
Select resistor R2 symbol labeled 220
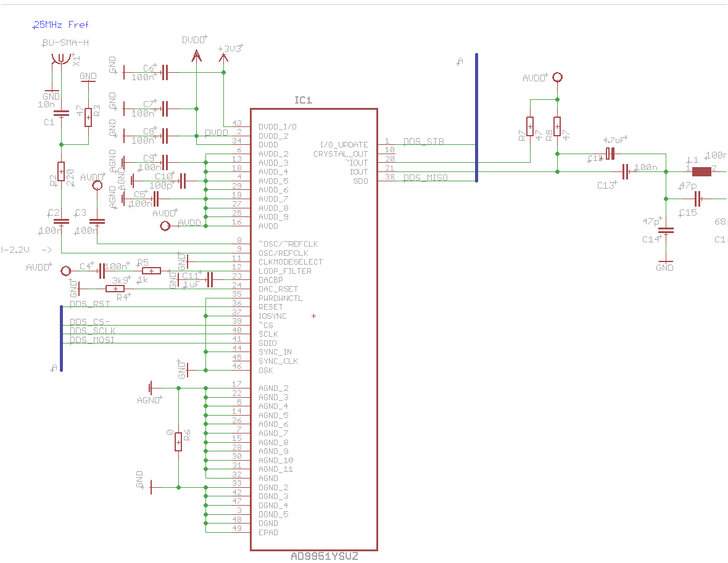(61, 171)
